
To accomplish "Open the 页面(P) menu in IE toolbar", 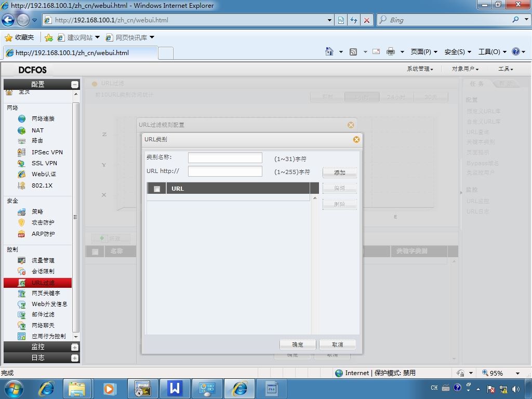I will click(x=424, y=51).
